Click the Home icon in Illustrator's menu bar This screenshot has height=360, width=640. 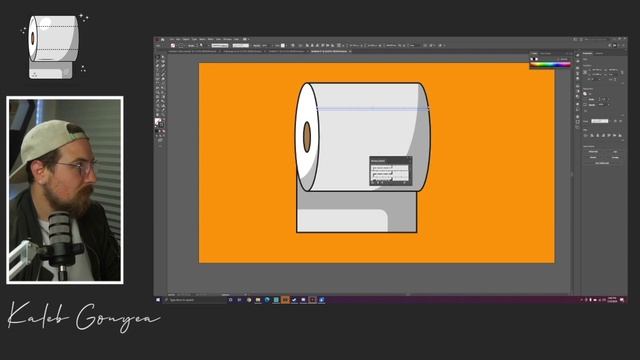click(x=162, y=40)
